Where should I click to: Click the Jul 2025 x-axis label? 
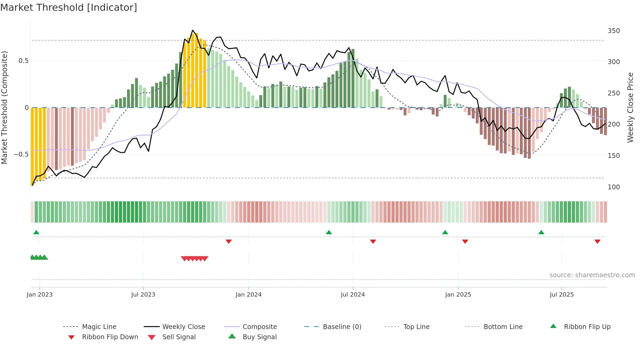pyautogui.click(x=562, y=294)
